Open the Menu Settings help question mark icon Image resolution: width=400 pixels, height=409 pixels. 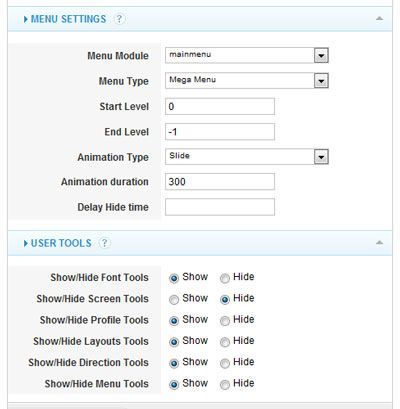pyautogui.click(x=120, y=19)
